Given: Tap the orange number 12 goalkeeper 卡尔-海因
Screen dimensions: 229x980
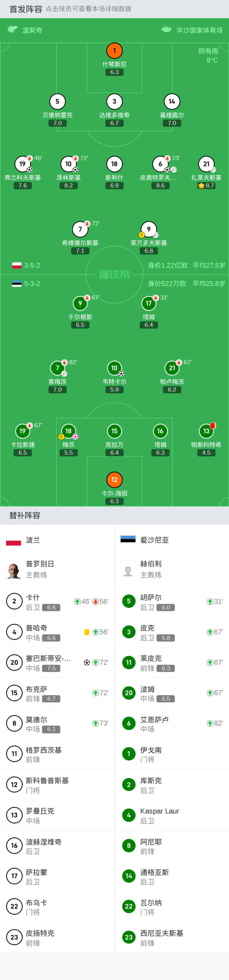Looking at the screenshot, I should pos(114,480).
